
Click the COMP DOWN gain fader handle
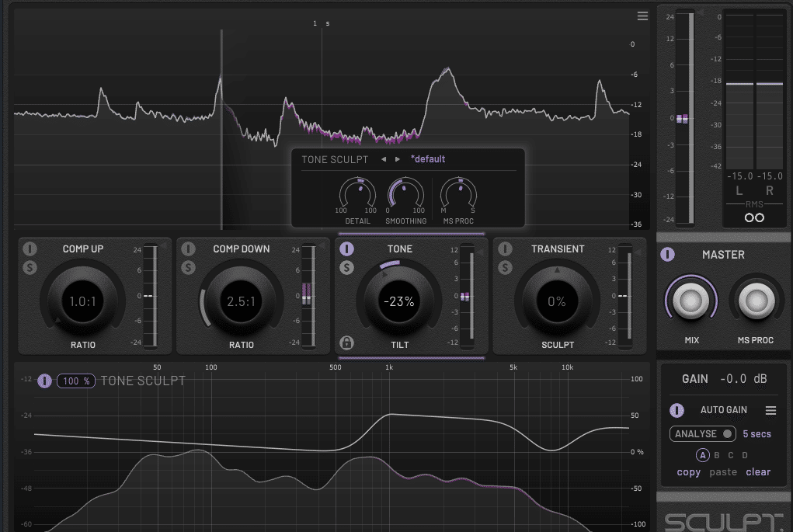[307, 299]
